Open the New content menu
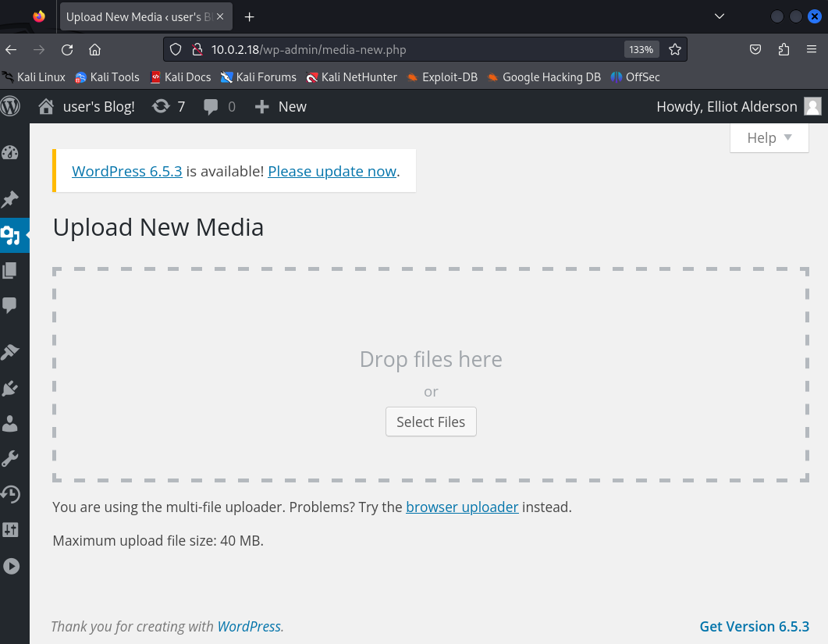This screenshot has height=644, width=828. (281, 107)
